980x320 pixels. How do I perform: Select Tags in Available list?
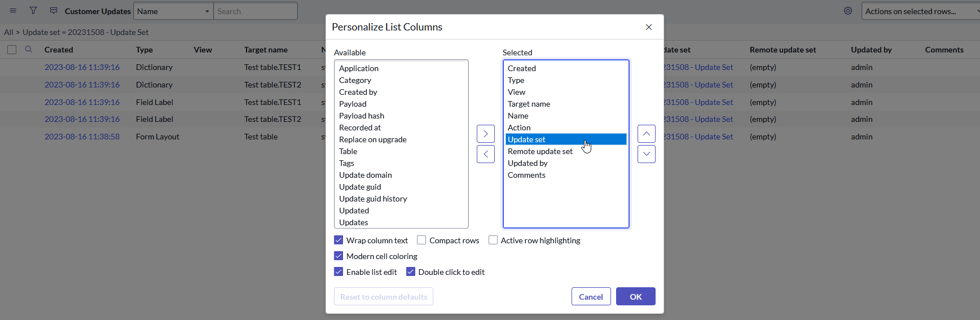pyautogui.click(x=401, y=163)
